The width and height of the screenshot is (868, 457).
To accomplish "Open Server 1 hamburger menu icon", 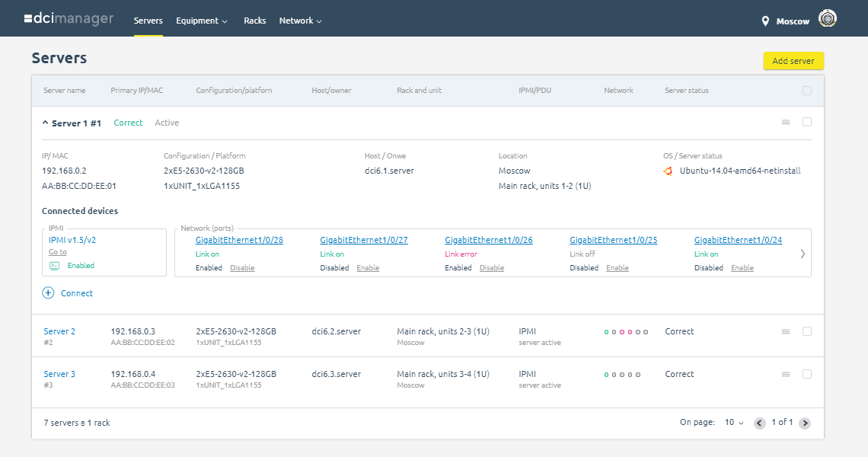I will pos(786,123).
